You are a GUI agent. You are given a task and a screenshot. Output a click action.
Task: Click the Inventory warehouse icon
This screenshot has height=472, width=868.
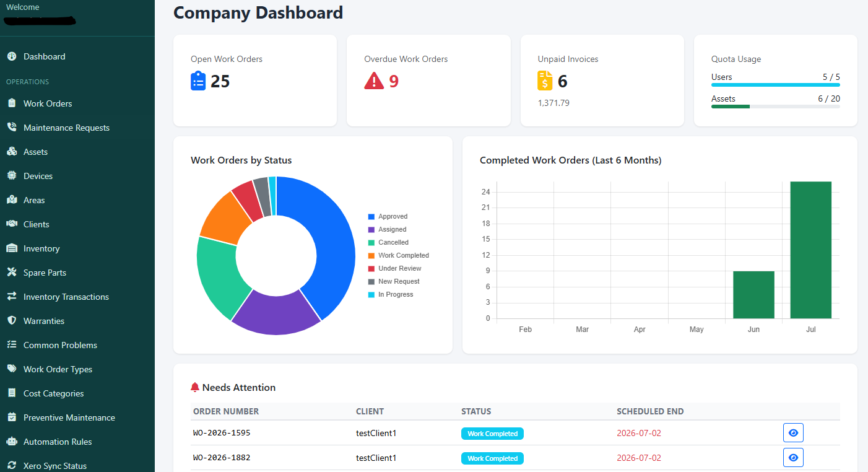pos(11,248)
